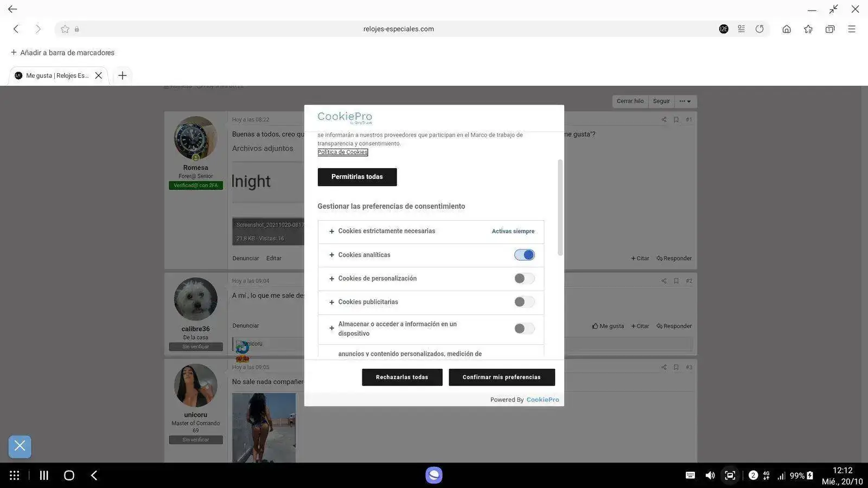Enable Almacenar o acceder a información switch

click(x=525, y=329)
